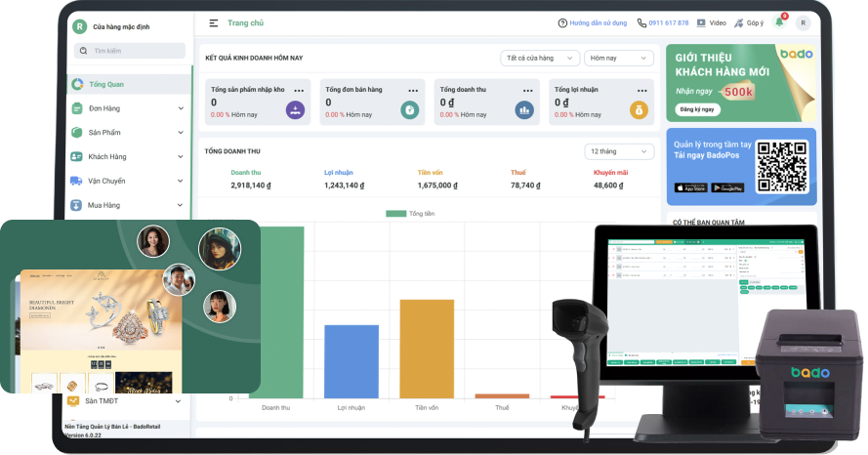Click the R user avatar in top bar
Viewport: 868px width, 455px height.
[x=803, y=23]
